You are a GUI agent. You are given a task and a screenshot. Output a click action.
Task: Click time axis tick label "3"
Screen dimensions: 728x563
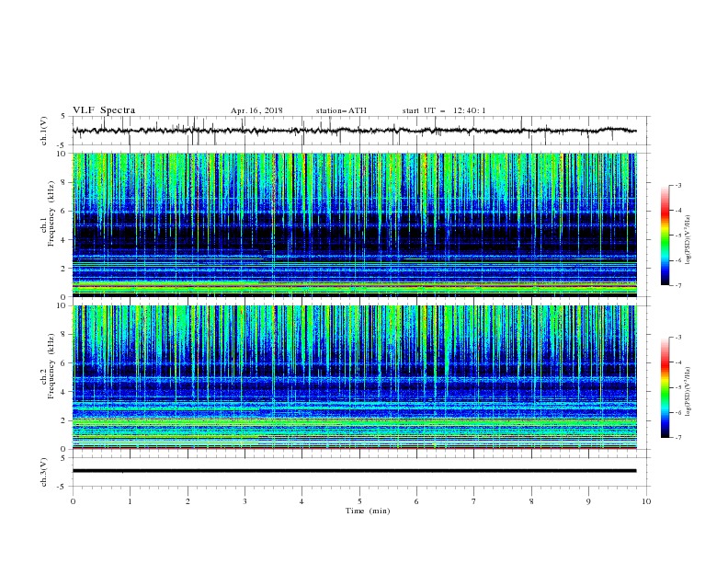coord(245,501)
